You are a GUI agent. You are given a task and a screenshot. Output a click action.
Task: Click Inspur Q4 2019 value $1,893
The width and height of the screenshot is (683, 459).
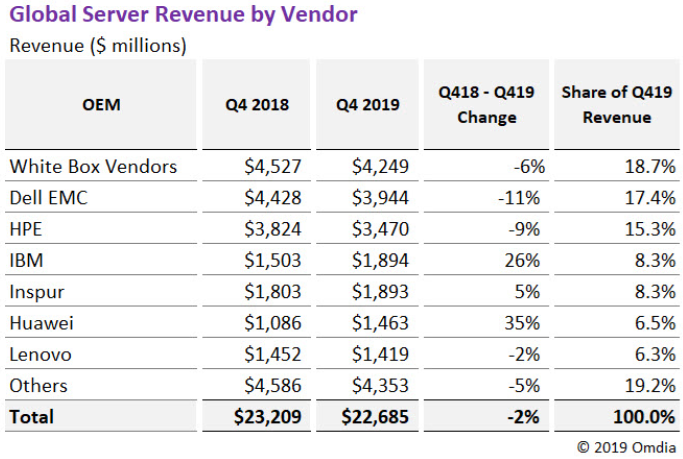(x=380, y=292)
